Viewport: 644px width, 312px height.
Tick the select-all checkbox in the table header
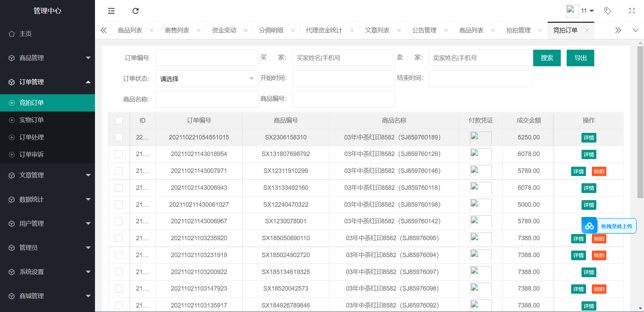tap(119, 120)
